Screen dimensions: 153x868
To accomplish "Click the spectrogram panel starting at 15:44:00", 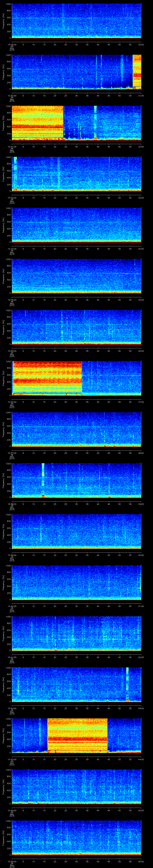I will click(76, 787).
